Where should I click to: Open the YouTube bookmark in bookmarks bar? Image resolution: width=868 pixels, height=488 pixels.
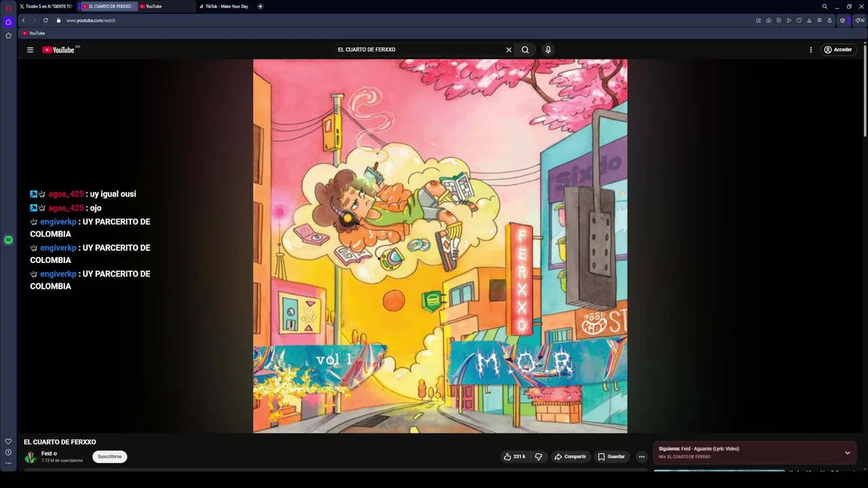click(33, 33)
